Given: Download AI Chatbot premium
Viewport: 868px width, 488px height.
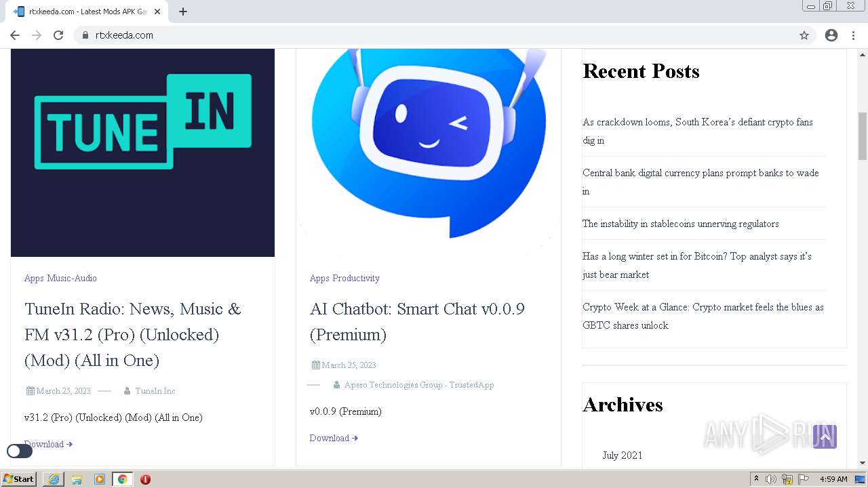Looking at the screenshot, I should (x=334, y=439).
